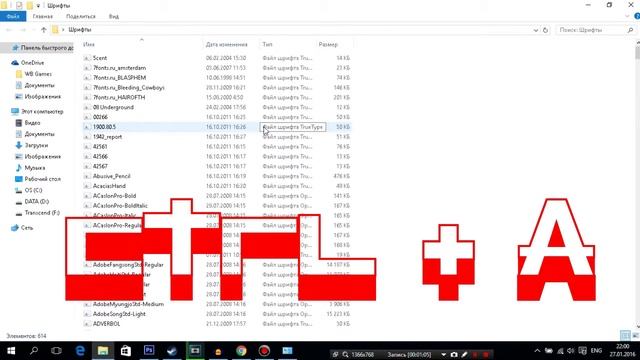
Task: Select Панель быстрого доступа in sidebar
Action: pyautogui.click(x=42, y=48)
